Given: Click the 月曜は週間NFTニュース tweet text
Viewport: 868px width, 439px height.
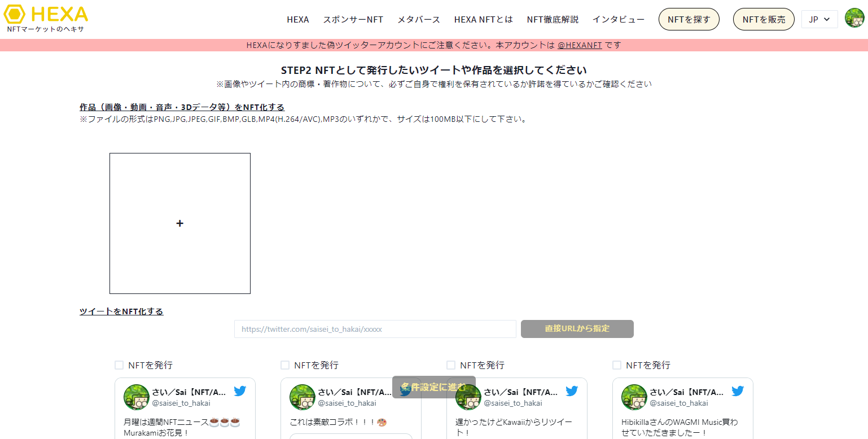Looking at the screenshot, I should pyautogui.click(x=182, y=427).
